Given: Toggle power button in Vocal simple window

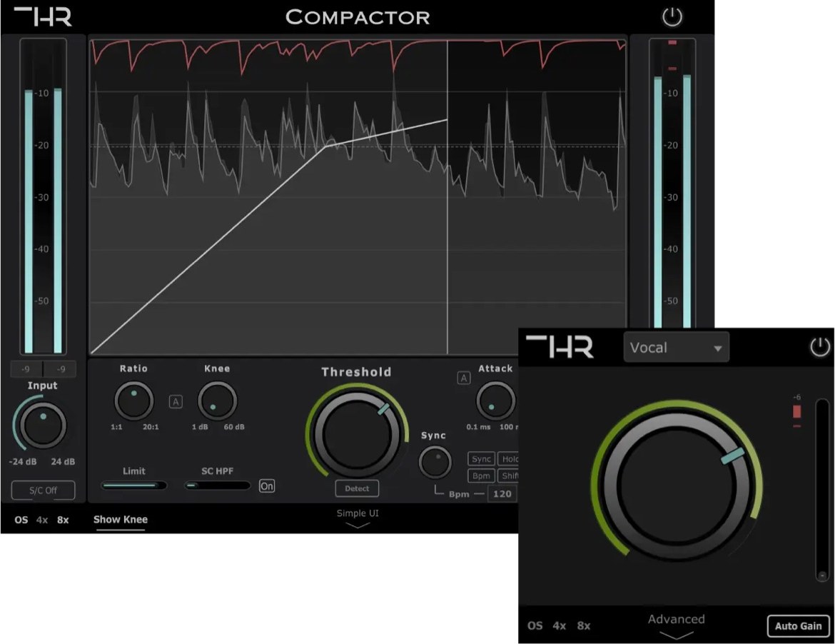Looking at the screenshot, I should pos(820,347).
